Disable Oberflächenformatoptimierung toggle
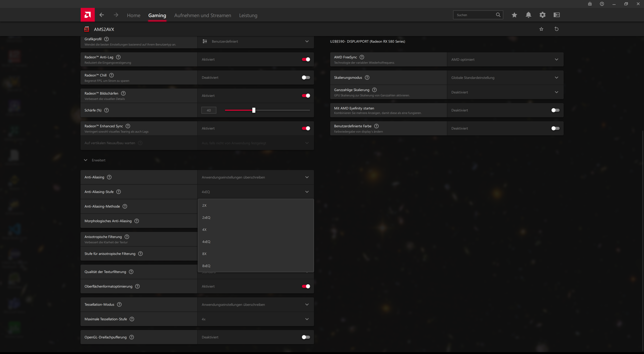Image resolution: width=644 pixels, height=354 pixels. (x=306, y=286)
